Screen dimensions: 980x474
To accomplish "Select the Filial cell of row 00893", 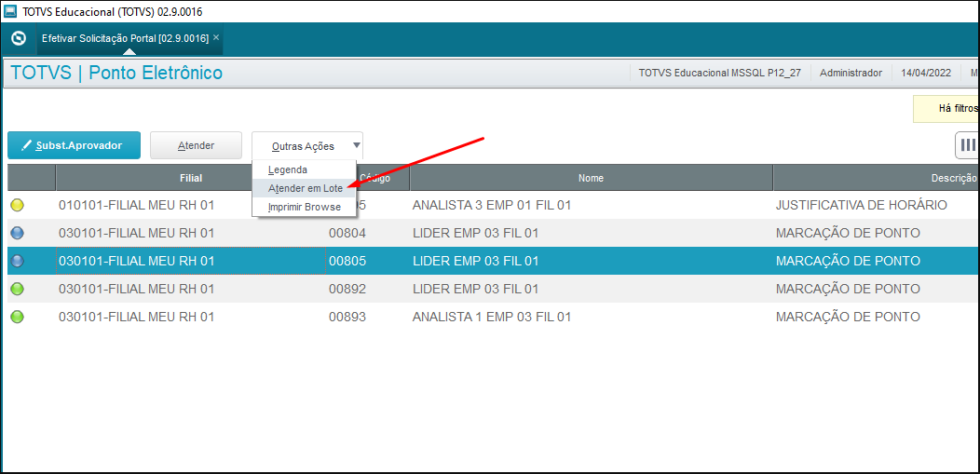I will click(x=191, y=317).
